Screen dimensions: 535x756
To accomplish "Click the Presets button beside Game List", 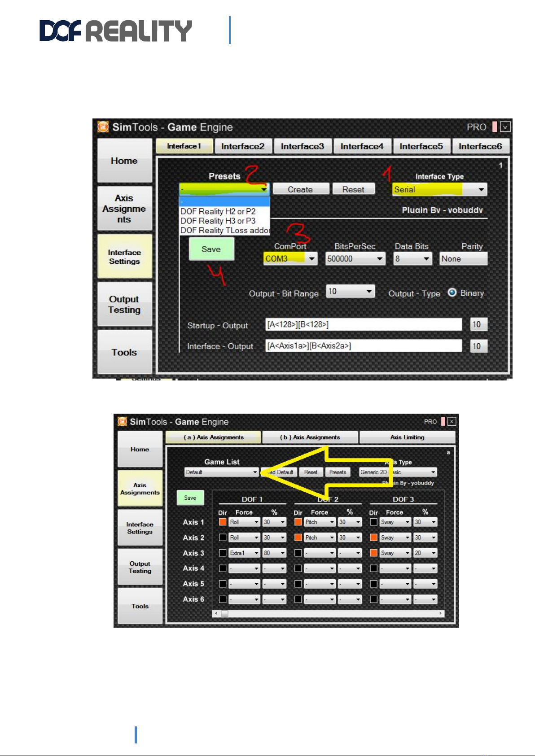I will click(338, 472).
